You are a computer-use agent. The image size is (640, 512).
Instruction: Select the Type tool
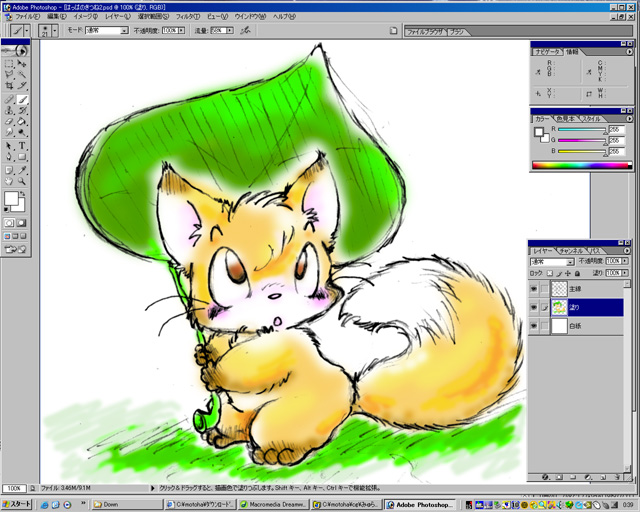click(22, 146)
